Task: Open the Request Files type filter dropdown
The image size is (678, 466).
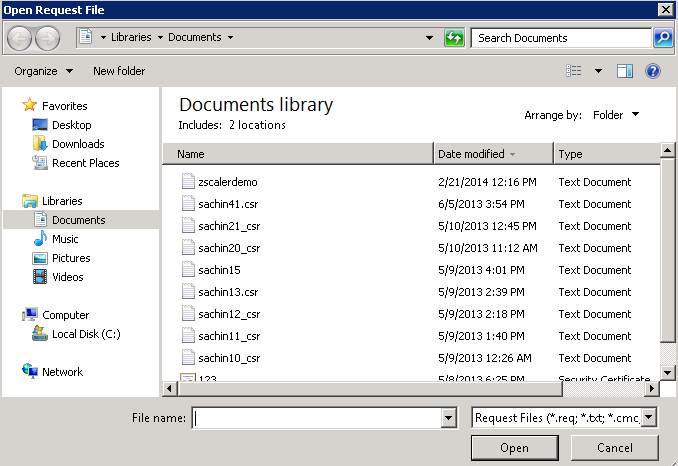Action: point(565,418)
